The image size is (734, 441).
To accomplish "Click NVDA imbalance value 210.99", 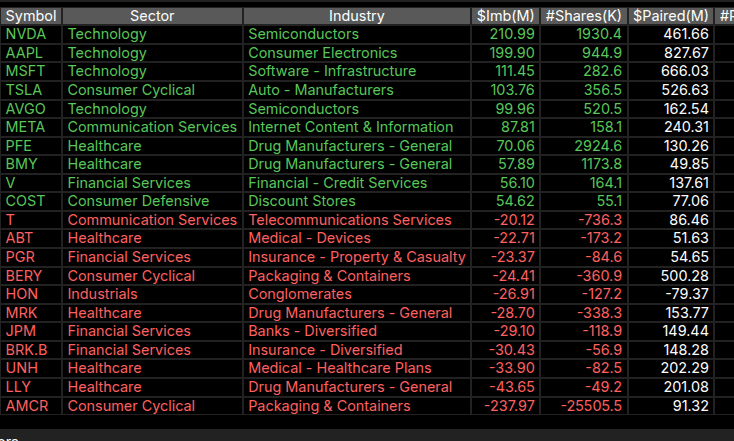I will (x=506, y=34).
